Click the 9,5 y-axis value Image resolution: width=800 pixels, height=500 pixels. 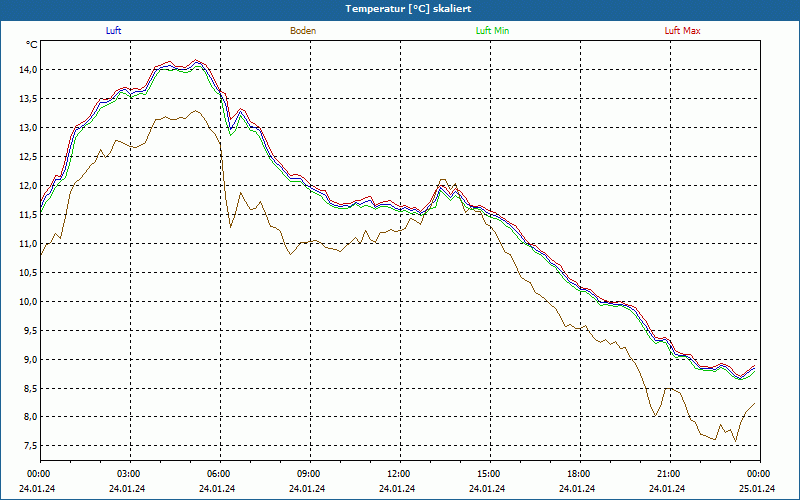[30, 331]
